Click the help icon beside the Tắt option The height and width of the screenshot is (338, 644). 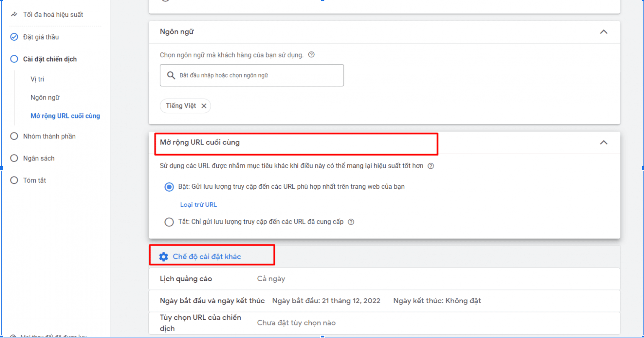pyautogui.click(x=351, y=222)
